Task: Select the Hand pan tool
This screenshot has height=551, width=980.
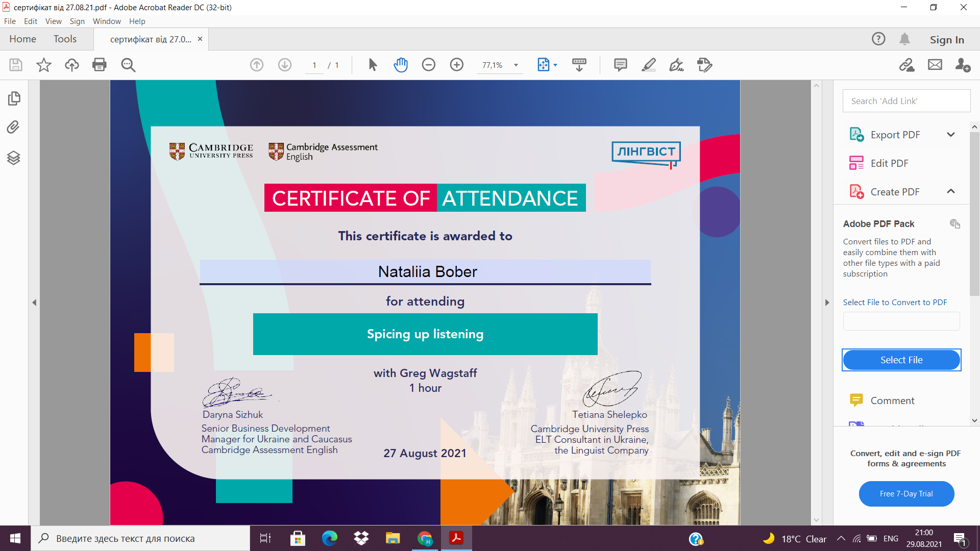Action: [401, 65]
